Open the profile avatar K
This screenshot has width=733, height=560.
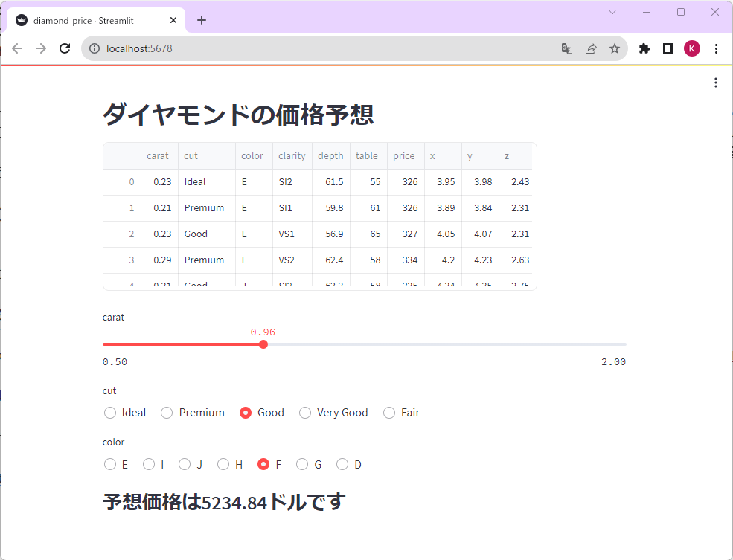pos(692,48)
